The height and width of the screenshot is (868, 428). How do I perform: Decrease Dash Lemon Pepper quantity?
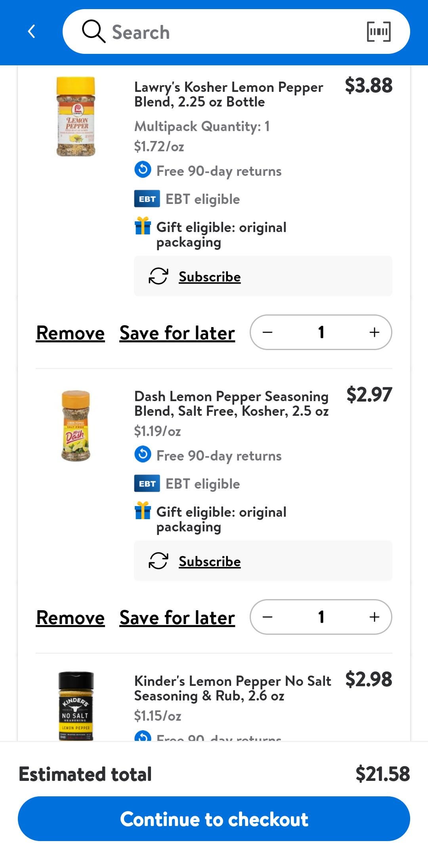click(x=268, y=617)
